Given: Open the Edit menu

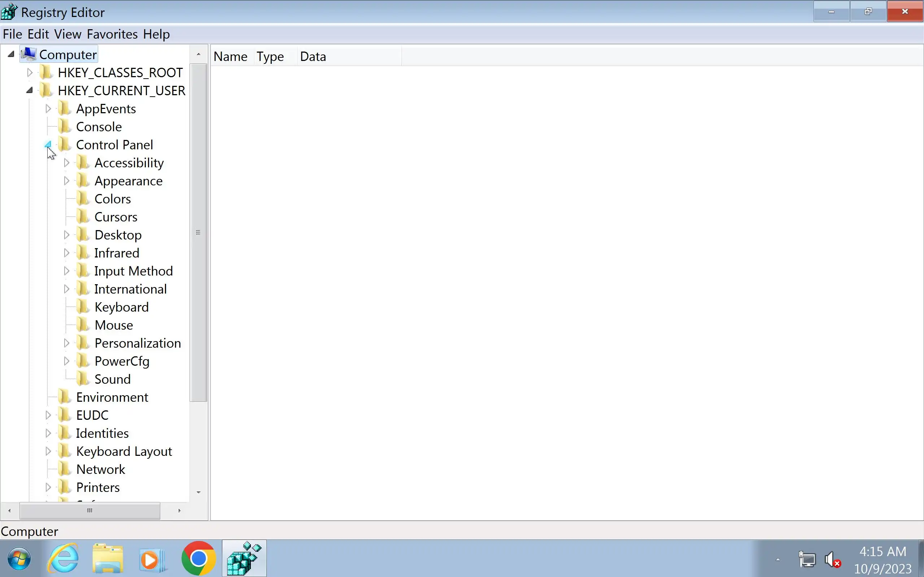Looking at the screenshot, I should (38, 34).
